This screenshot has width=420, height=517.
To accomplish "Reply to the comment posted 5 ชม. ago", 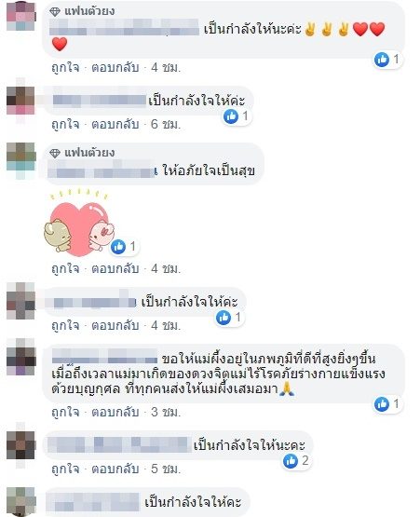I will coord(115,469).
